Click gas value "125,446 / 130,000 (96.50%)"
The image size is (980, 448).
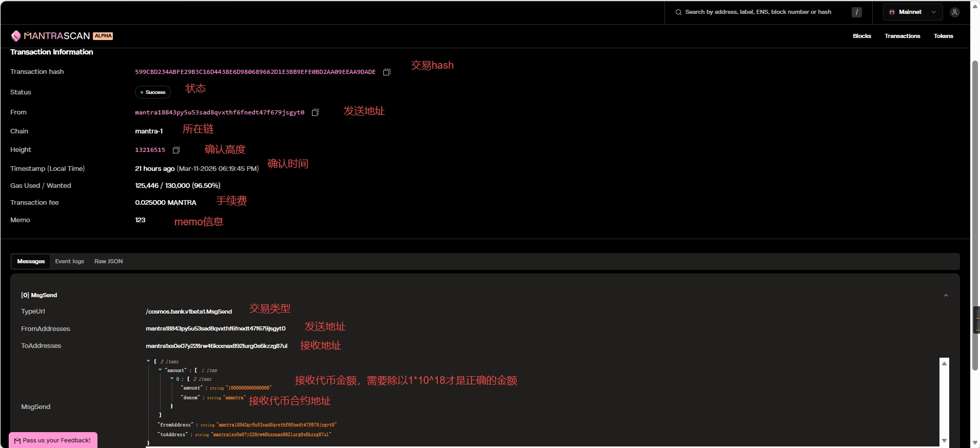[178, 186]
